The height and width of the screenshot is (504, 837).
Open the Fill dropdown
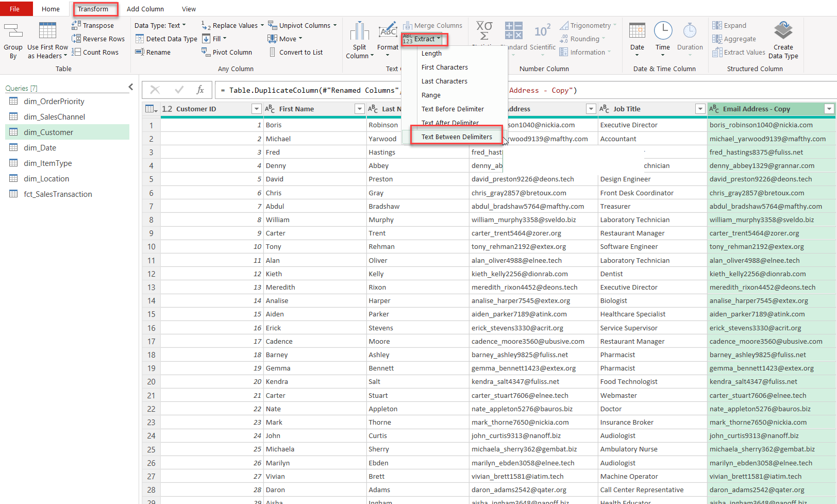pos(214,39)
